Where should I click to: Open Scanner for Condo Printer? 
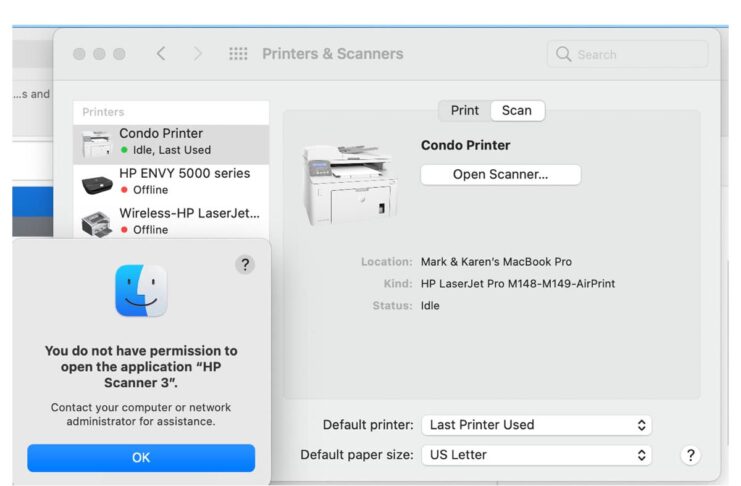[500, 174]
